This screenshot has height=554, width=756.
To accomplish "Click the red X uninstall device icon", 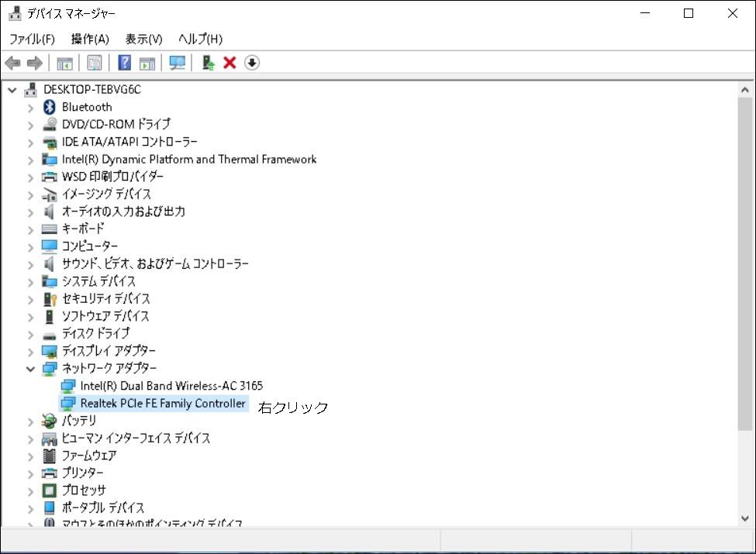I will [230, 63].
